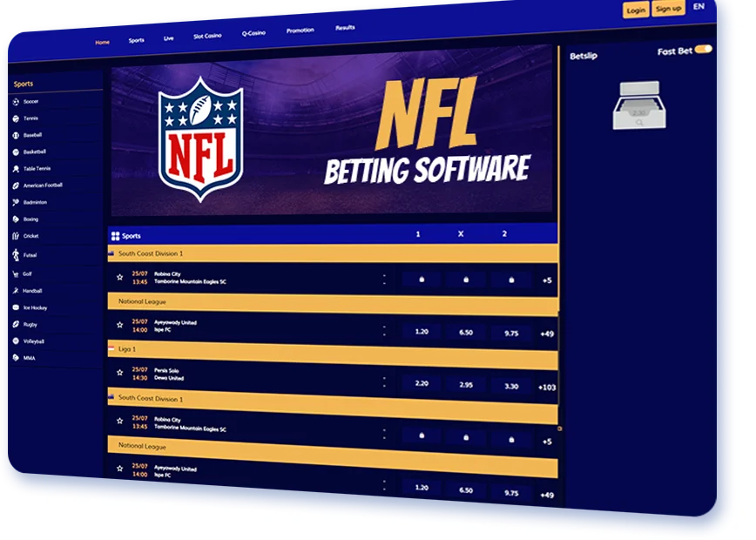Open Table Tennis via its icon
The height and width of the screenshot is (540, 756).
[x=16, y=169]
